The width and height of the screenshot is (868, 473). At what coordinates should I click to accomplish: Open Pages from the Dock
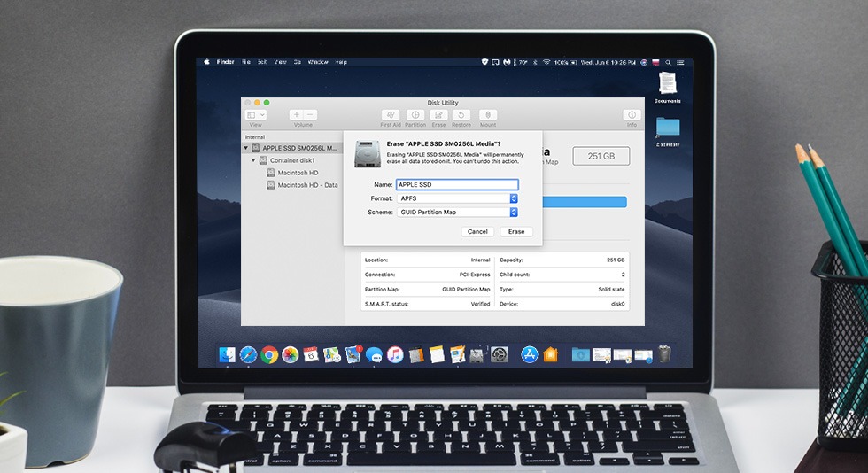[457, 354]
